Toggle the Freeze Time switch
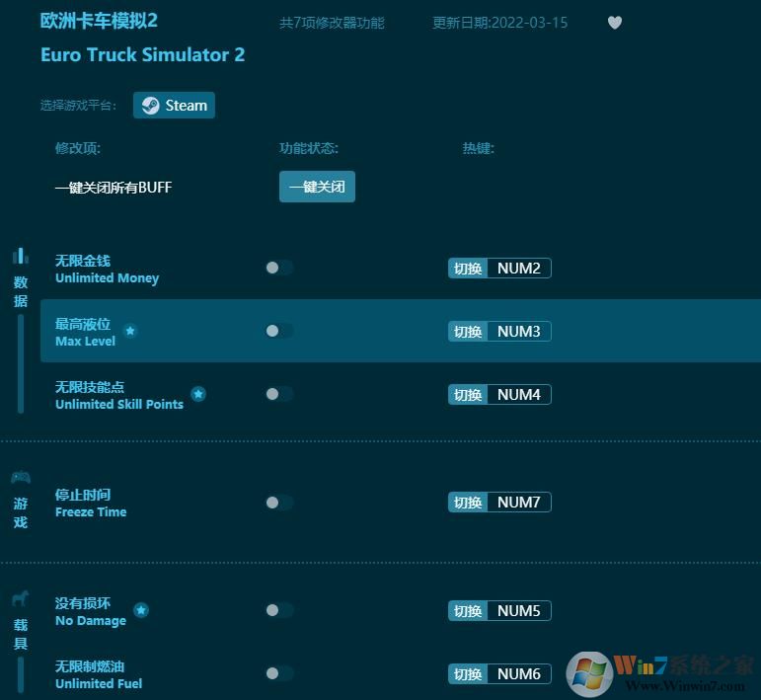The height and width of the screenshot is (700, 761). pyautogui.click(x=279, y=502)
